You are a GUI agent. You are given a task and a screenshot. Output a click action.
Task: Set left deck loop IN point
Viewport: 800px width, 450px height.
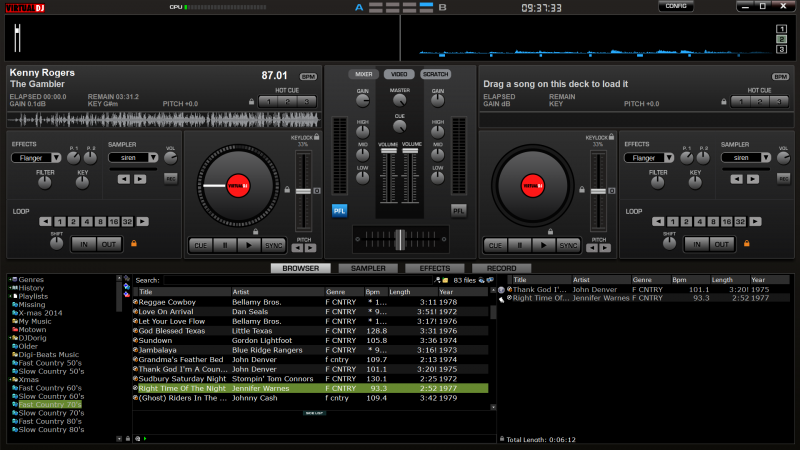click(x=84, y=244)
